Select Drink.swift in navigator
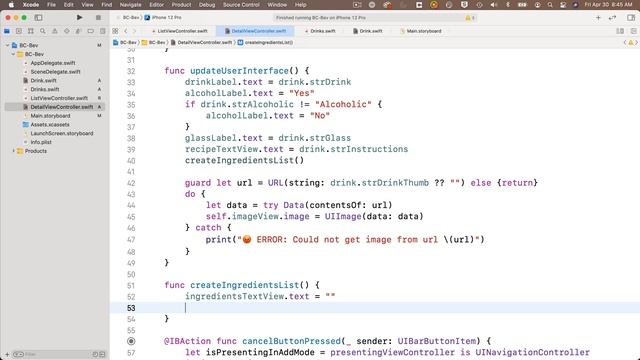This screenshot has width=640, height=360. pyautogui.click(x=43, y=80)
